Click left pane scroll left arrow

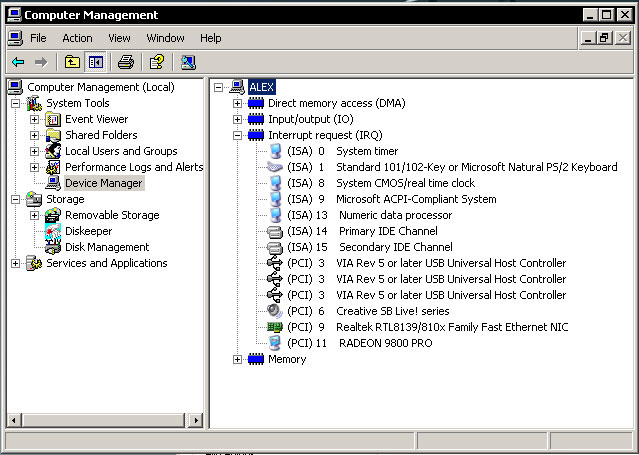(14, 420)
